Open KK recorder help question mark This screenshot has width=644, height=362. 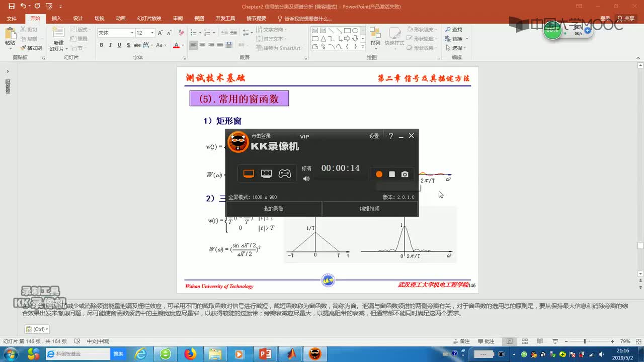[391, 136]
